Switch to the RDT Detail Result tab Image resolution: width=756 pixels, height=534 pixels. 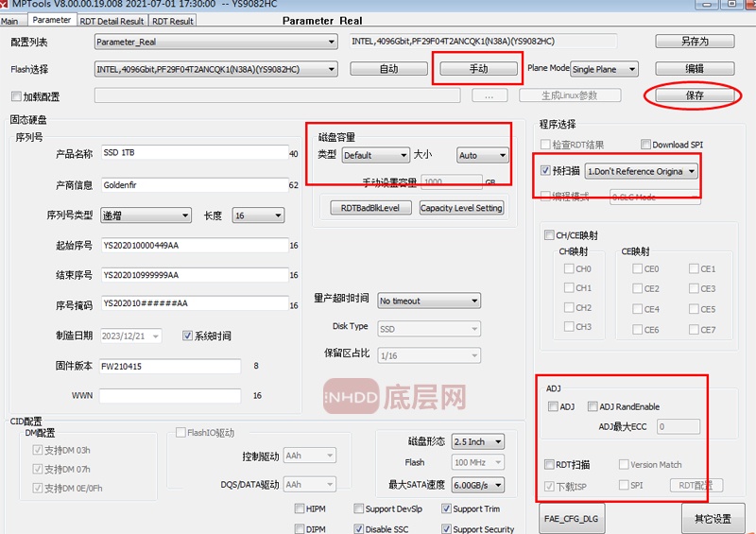pos(113,20)
